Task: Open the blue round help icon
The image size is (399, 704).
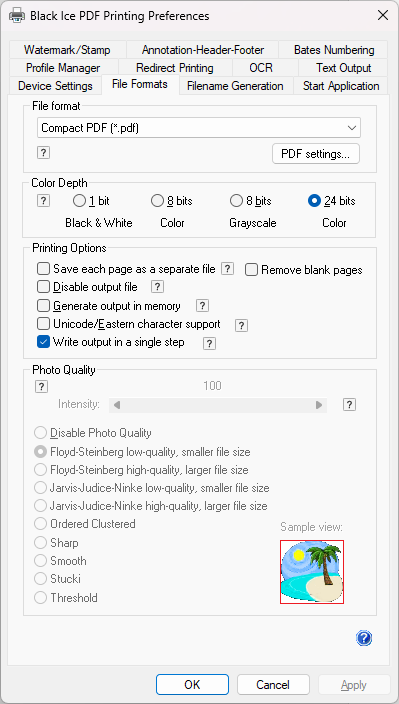Action: [364, 638]
